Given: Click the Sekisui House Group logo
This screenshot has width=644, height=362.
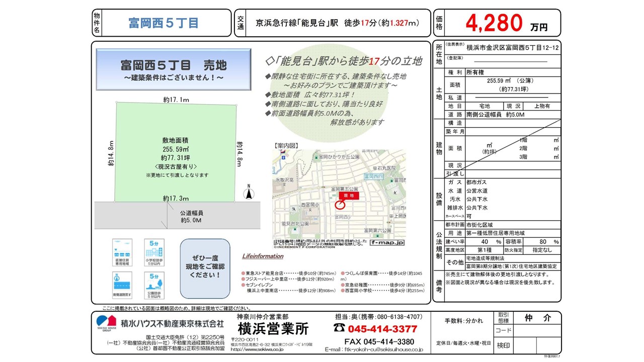Looking at the screenshot, I should (106, 323).
